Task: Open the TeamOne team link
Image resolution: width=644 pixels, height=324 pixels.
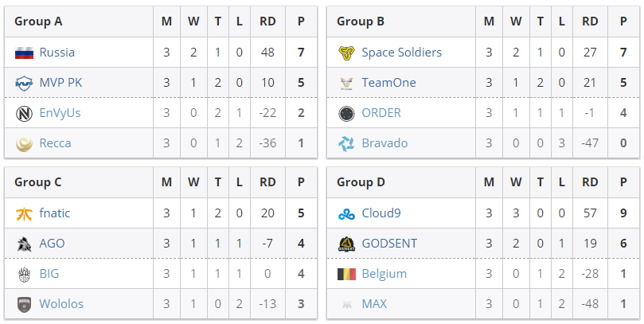Action: coord(388,83)
